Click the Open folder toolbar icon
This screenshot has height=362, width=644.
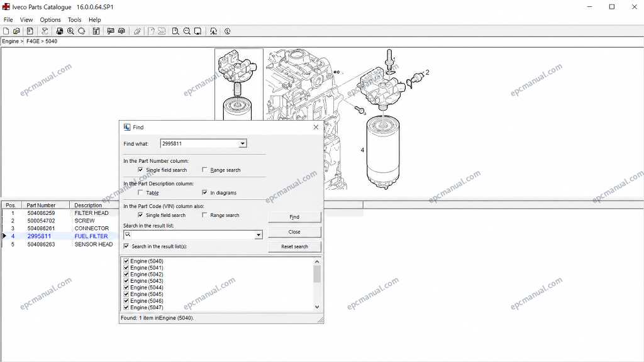[16, 31]
